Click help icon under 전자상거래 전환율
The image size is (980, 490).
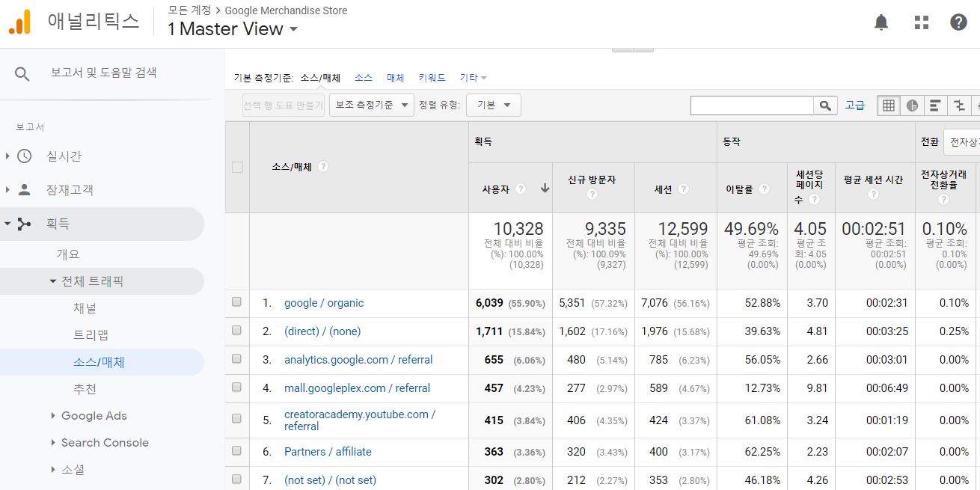(x=943, y=200)
